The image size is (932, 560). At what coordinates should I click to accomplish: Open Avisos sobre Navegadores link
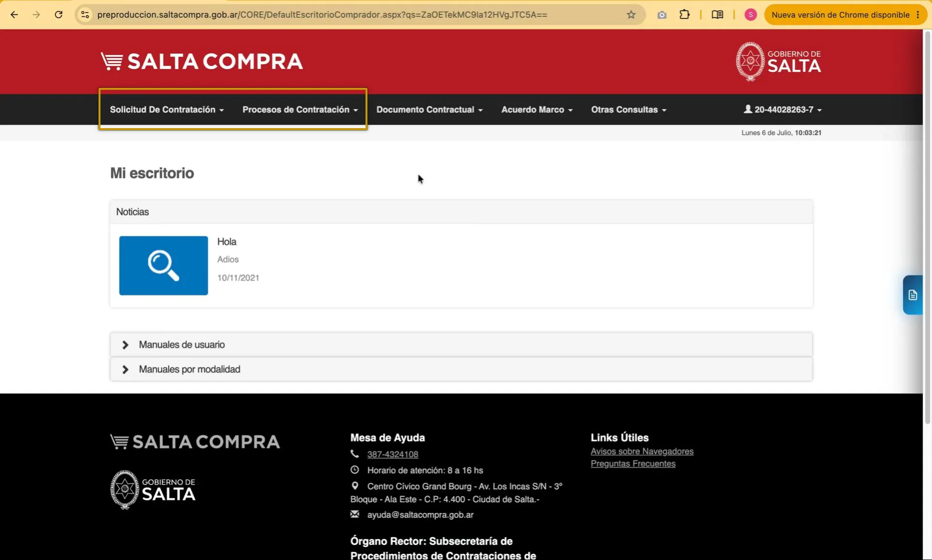click(642, 451)
